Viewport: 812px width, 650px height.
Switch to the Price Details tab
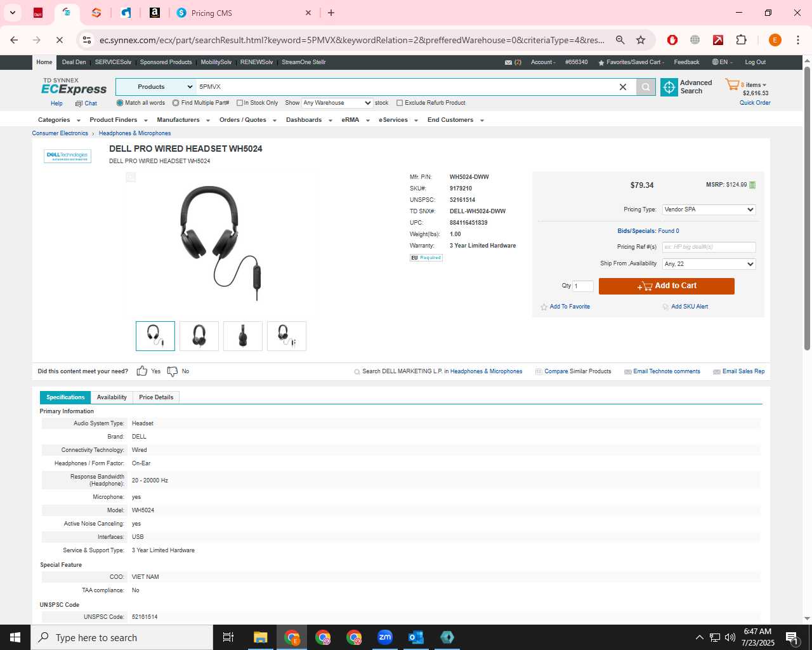[156, 397]
